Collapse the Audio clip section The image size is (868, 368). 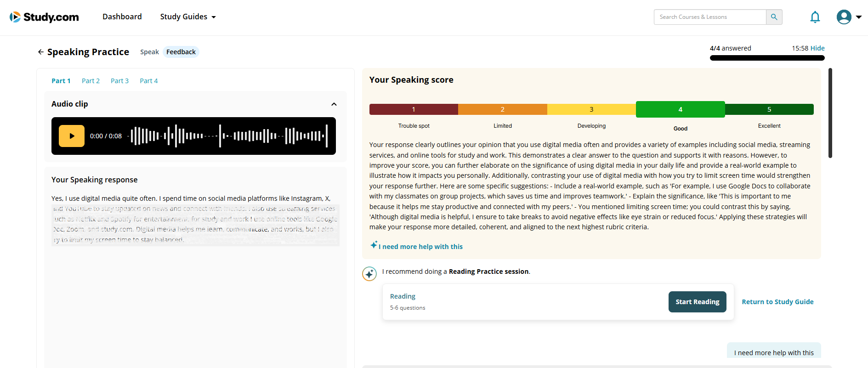[x=334, y=104]
